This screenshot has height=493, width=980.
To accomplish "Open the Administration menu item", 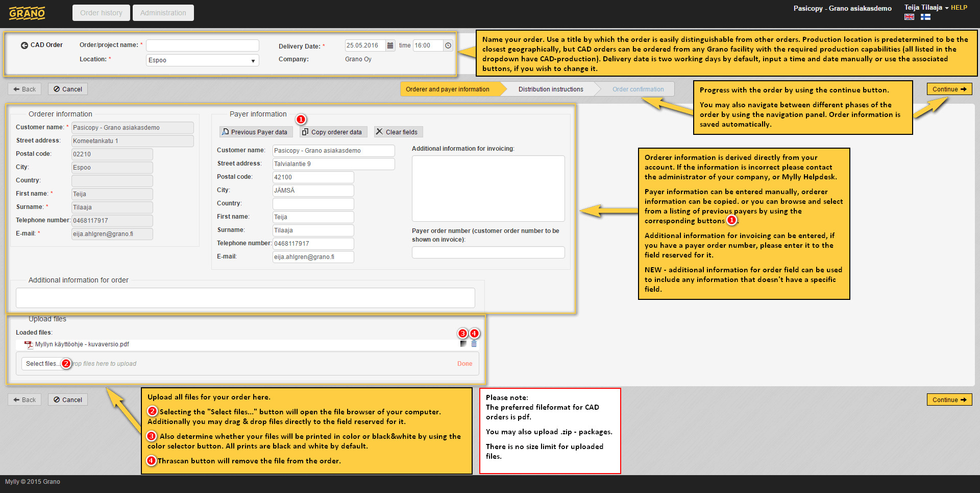I will (x=163, y=13).
